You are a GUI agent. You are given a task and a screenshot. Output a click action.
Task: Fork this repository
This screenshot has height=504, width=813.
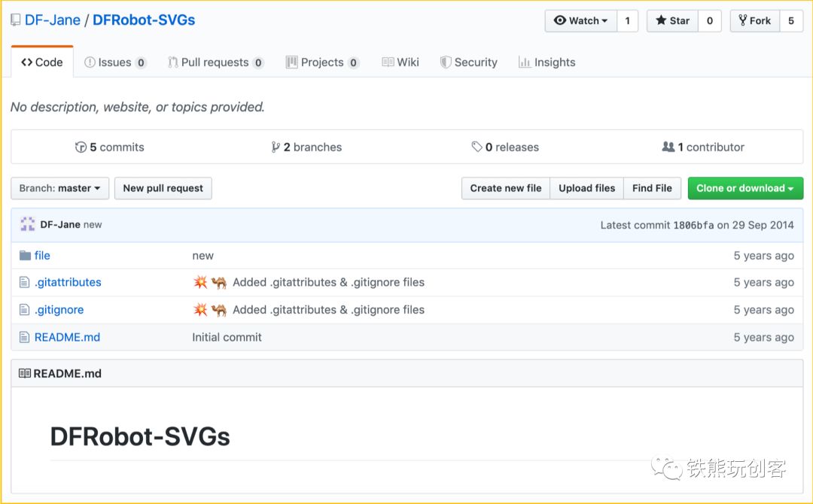pos(755,21)
